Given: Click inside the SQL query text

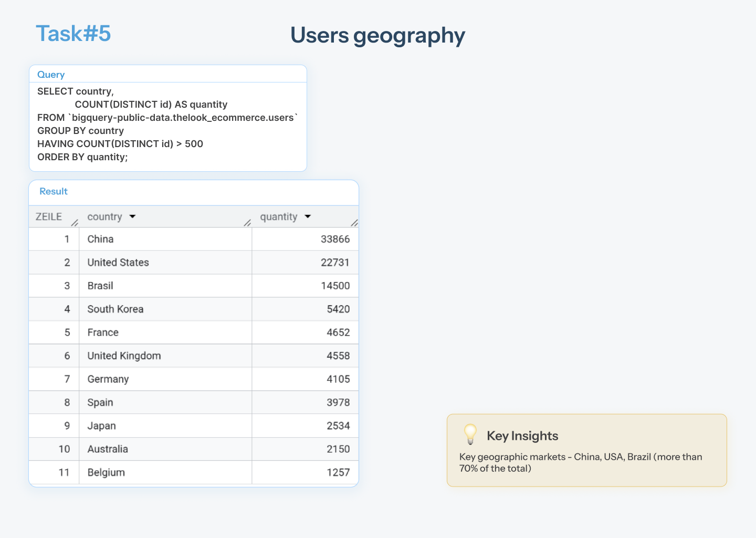Looking at the screenshot, I should point(167,124).
